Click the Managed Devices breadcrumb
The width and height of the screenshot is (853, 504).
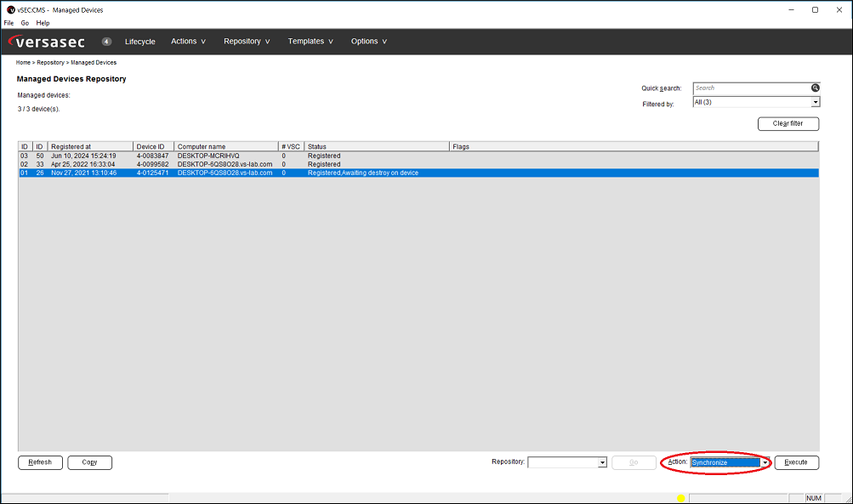click(x=94, y=63)
